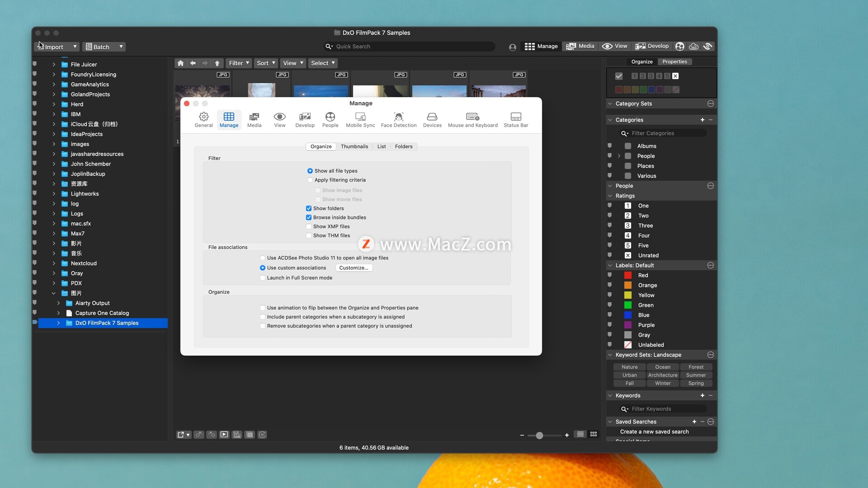Screen dimensions: 868x488
Task: Open Mouse and Keyboard preferences
Action: pyautogui.click(x=473, y=120)
